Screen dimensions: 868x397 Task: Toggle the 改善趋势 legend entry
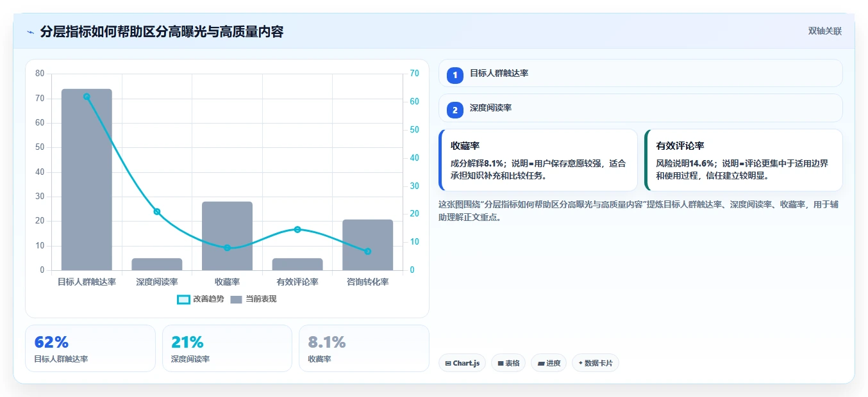coord(201,299)
